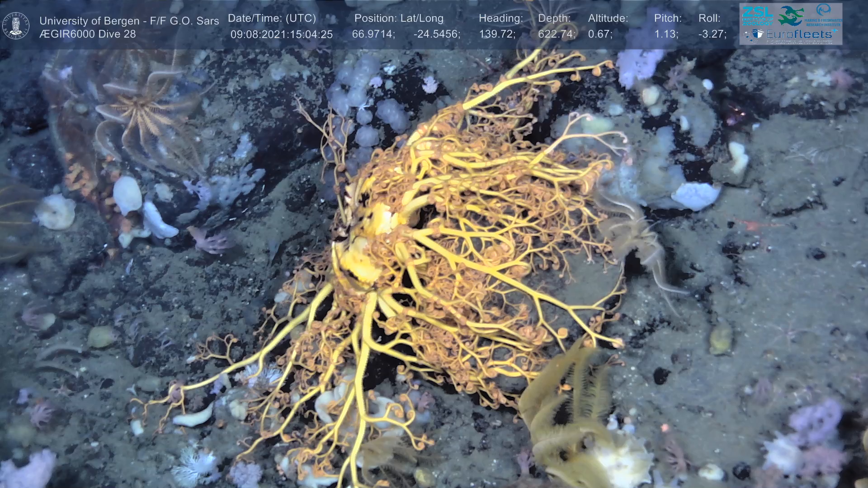Click the 'ÆGIR6000 Dive 28' label
Image resolution: width=868 pixels, height=488 pixels.
(x=87, y=34)
